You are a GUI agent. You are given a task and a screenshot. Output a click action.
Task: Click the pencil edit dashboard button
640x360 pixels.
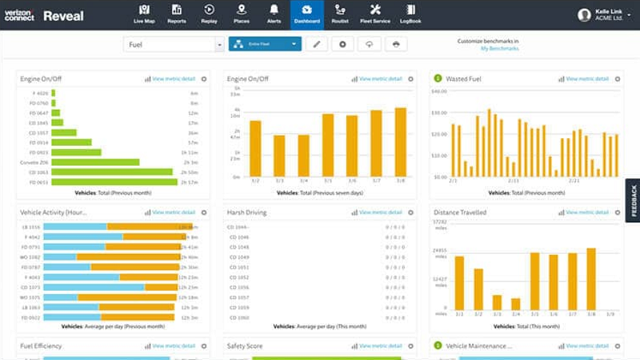coord(317,44)
